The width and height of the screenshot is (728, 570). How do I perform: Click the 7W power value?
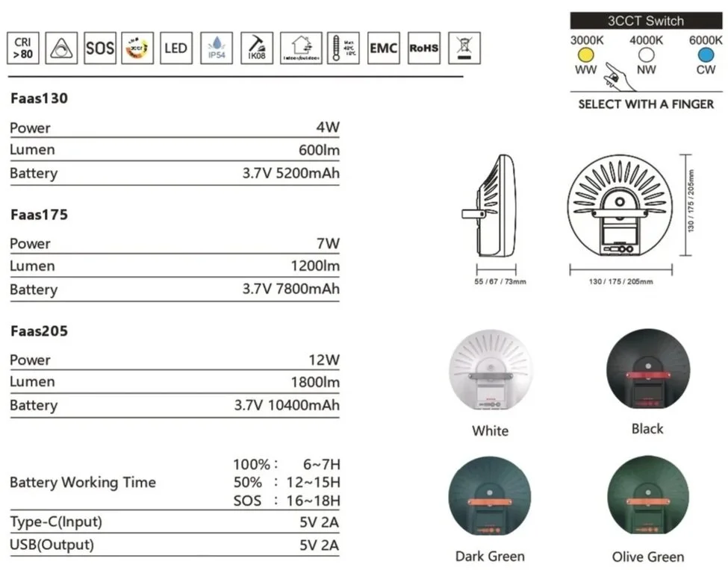click(328, 243)
